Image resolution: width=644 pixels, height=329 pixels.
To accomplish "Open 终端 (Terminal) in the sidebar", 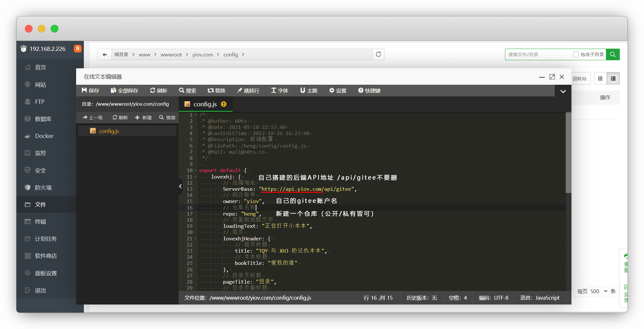I will click(x=40, y=222).
